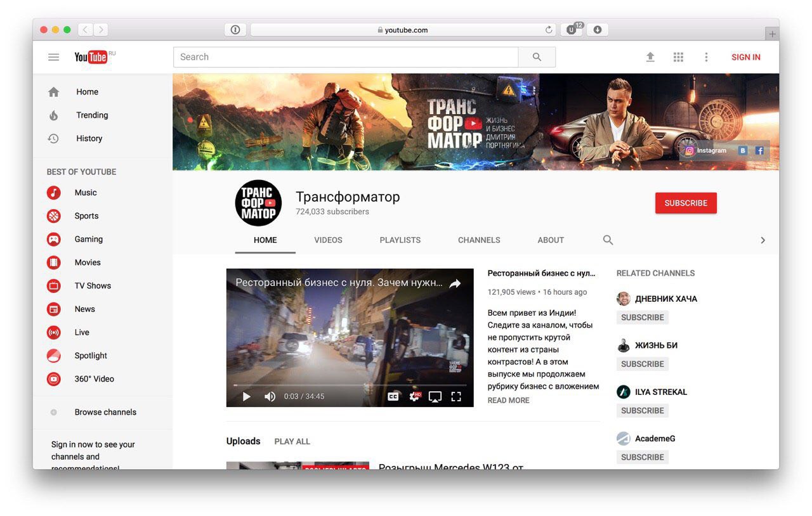Click the Home sidebar icon
Viewport: 812px width, 516px height.
point(54,92)
